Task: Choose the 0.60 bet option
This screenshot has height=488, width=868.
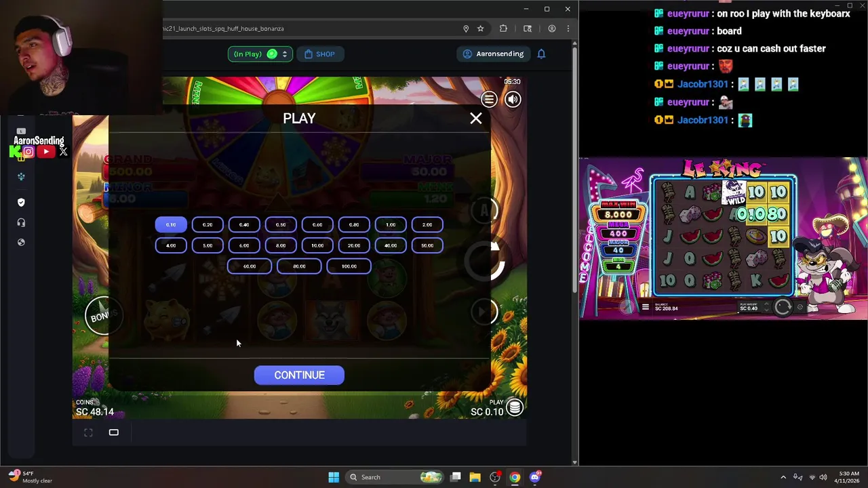Action: (317, 224)
